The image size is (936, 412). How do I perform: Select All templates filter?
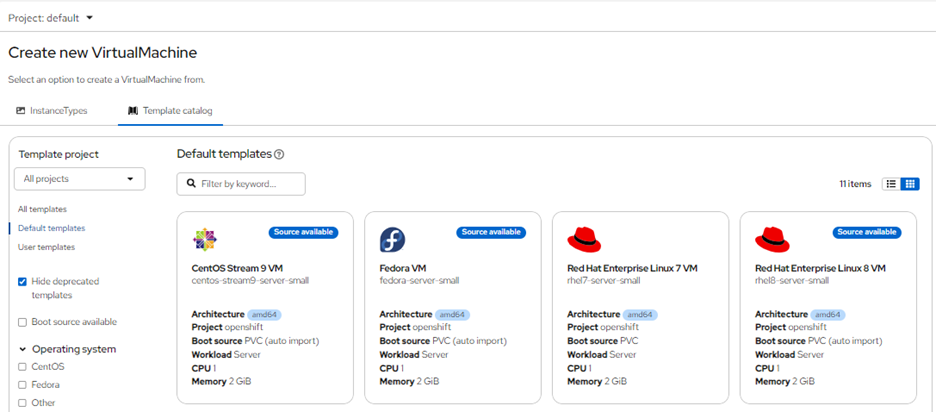(x=42, y=209)
